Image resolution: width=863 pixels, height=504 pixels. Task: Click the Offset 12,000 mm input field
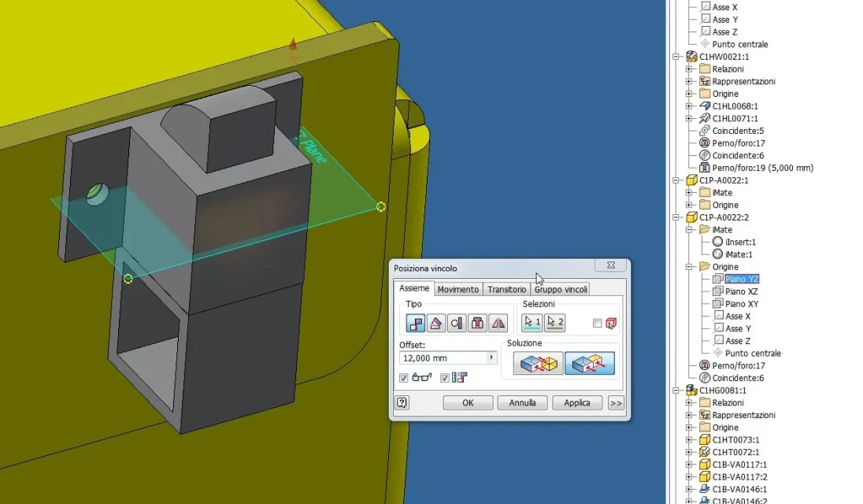(x=443, y=358)
